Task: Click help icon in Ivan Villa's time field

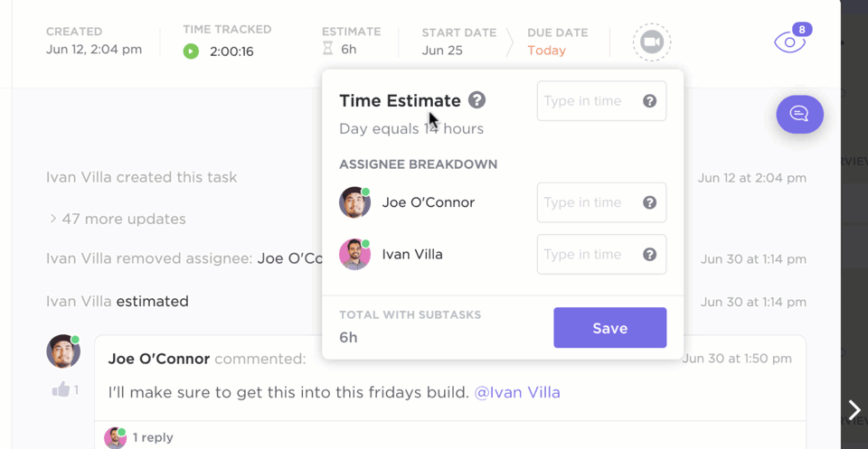Action: point(649,255)
